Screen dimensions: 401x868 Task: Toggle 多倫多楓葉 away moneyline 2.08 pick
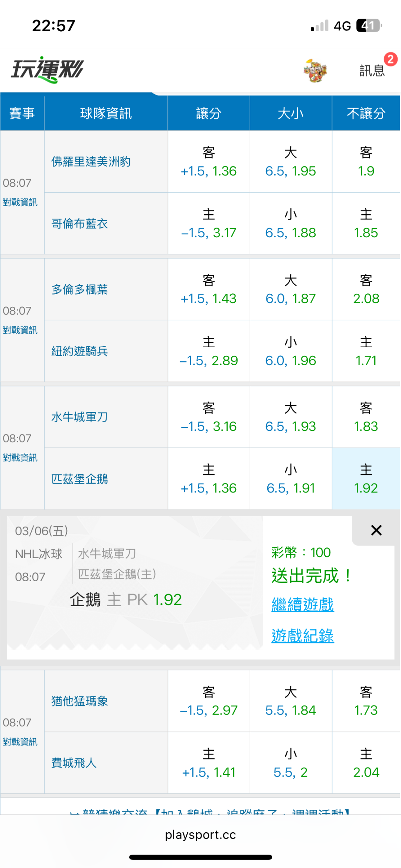366,290
